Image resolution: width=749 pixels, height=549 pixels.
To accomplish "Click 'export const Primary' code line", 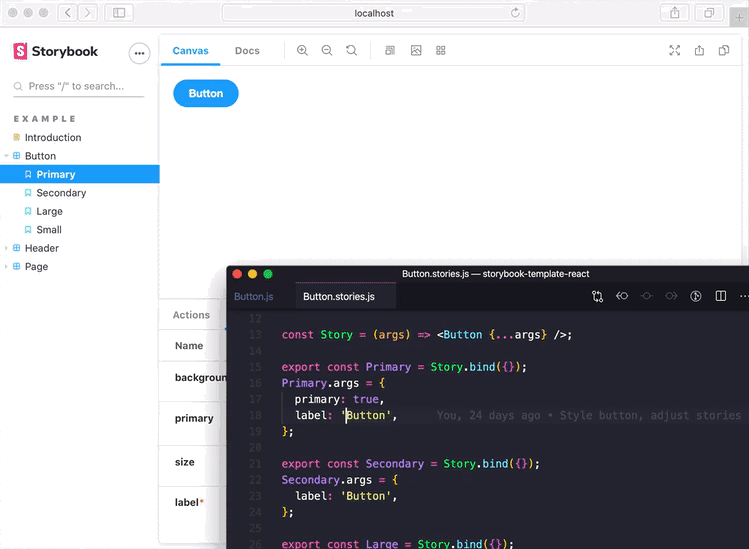I will click(x=404, y=367).
